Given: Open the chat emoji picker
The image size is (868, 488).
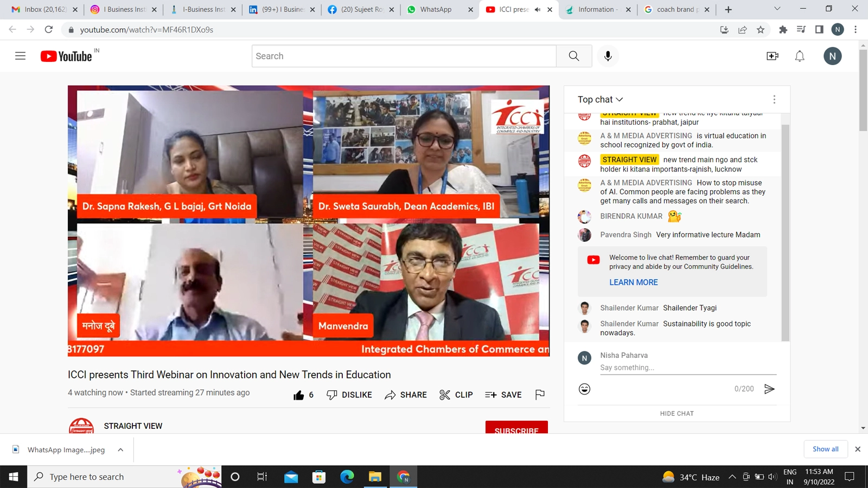Looking at the screenshot, I should 584,389.
